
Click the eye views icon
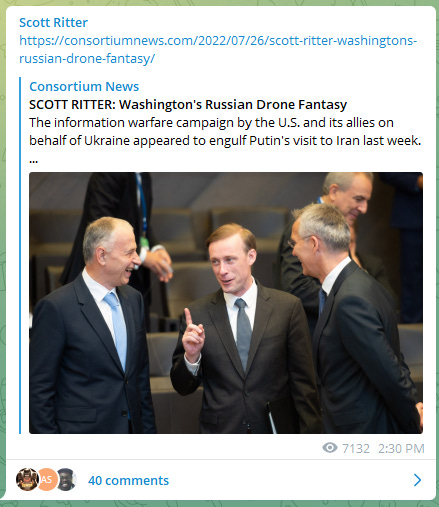coord(330,448)
